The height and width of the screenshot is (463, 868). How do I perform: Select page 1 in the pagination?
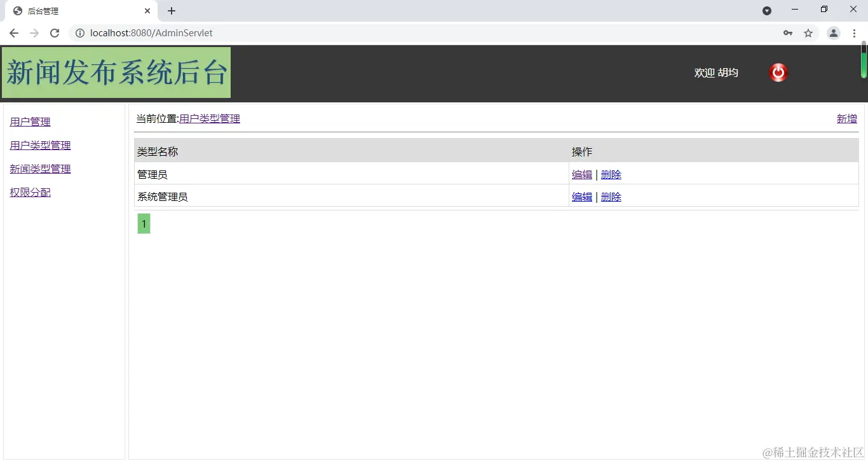(144, 224)
